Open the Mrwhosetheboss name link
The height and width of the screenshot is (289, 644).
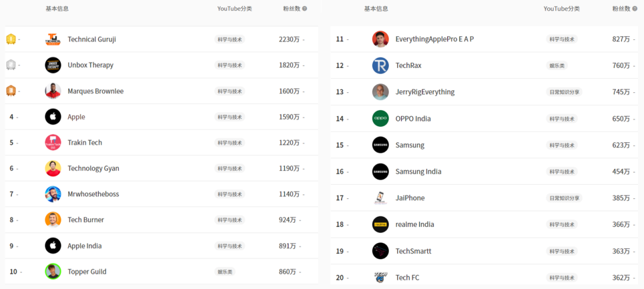pos(93,194)
